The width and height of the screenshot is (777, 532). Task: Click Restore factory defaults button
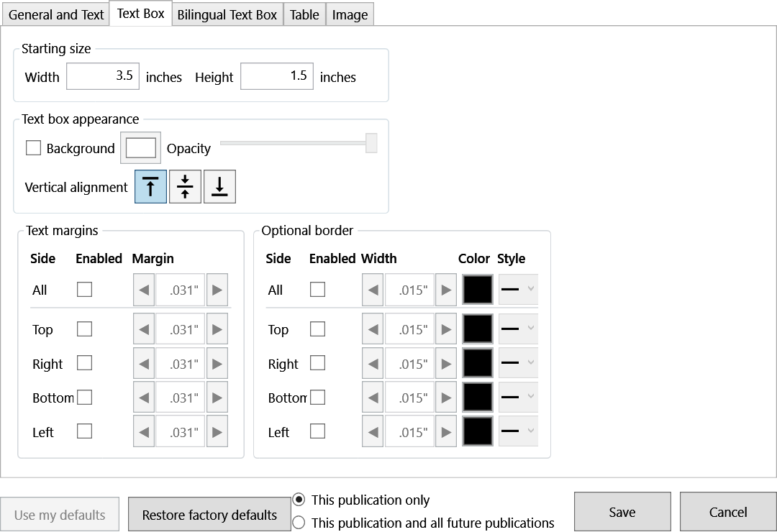(209, 515)
